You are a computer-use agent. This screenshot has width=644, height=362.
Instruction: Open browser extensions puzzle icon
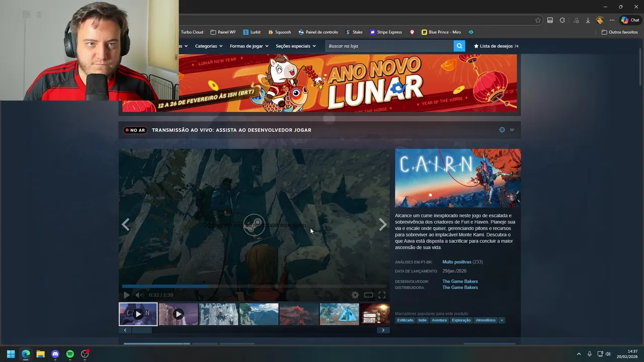(562, 20)
